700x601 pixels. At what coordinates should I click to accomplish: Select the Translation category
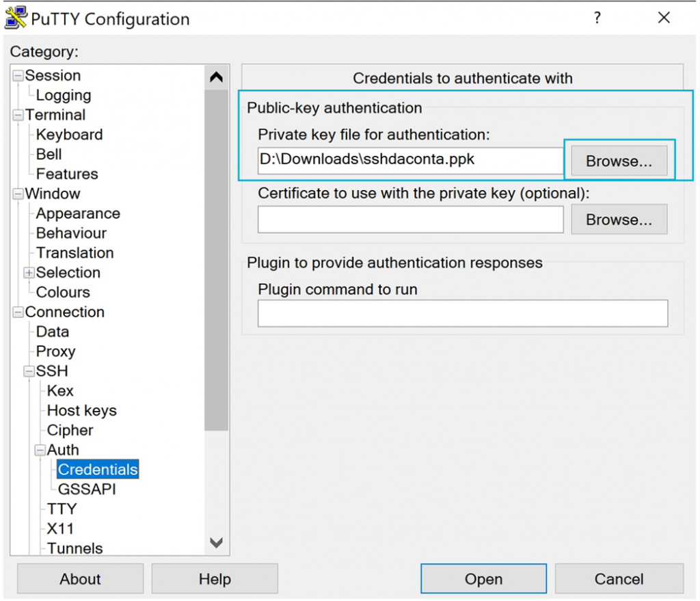[x=75, y=253]
